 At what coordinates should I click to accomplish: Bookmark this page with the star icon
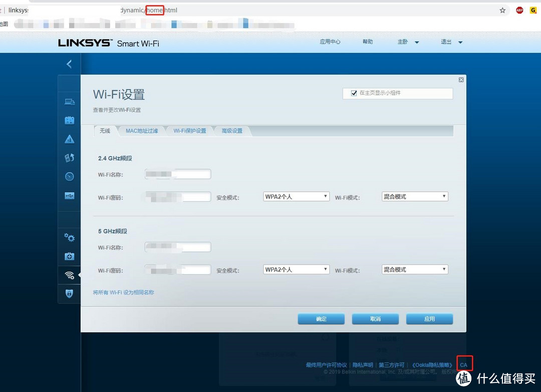[502, 10]
